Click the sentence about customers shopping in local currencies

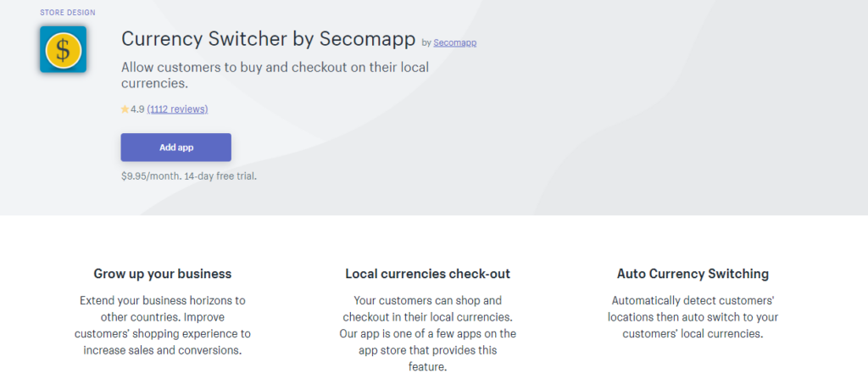428,309
